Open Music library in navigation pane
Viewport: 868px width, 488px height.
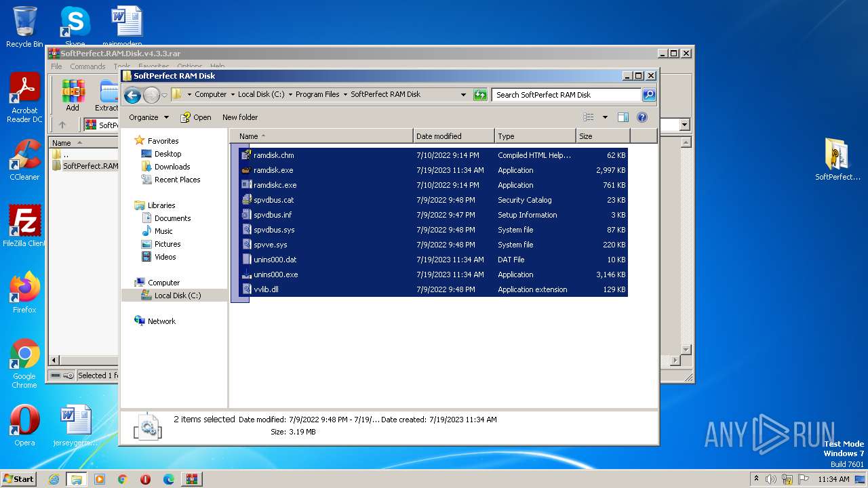[x=157, y=231]
